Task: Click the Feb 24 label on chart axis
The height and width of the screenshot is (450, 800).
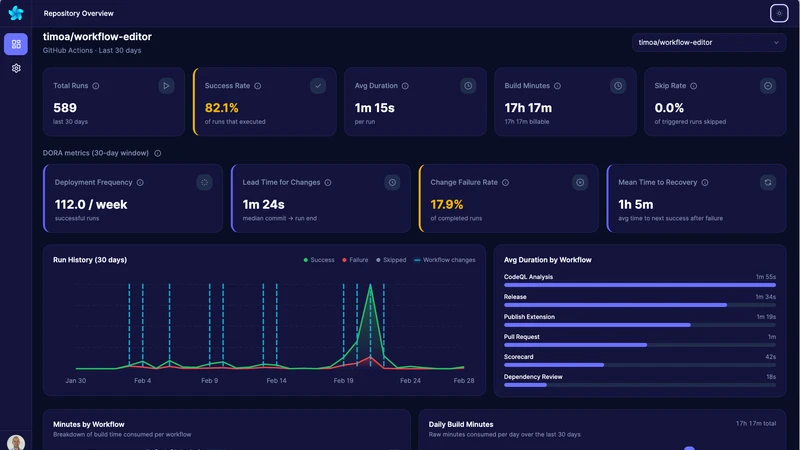Action: [x=410, y=381]
